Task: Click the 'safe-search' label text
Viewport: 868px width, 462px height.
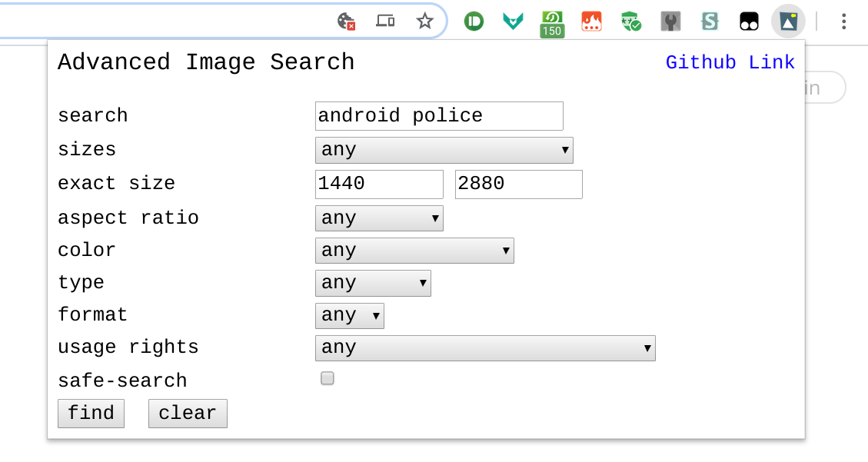Action: click(x=122, y=381)
